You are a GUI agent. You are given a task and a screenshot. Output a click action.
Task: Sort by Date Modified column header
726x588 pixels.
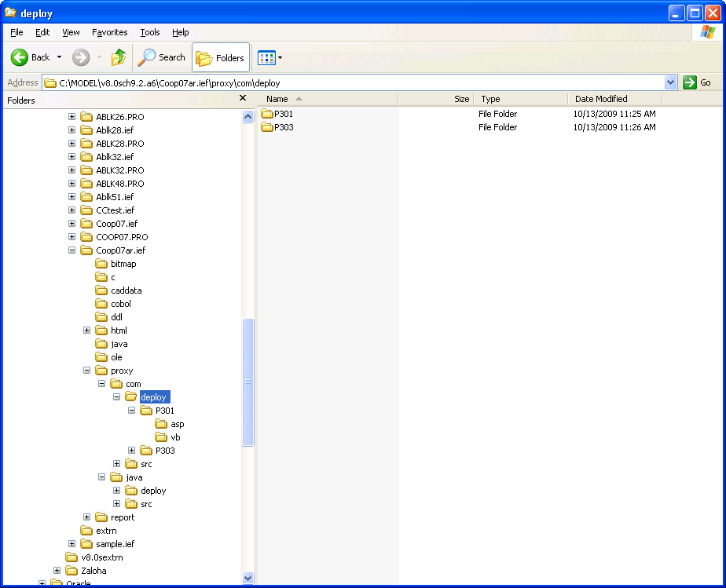coord(601,99)
